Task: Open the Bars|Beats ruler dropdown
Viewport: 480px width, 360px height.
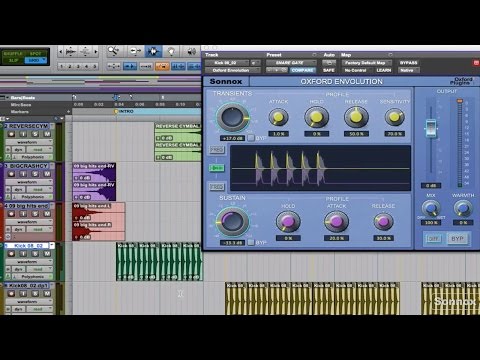Action: click(7, 98)
